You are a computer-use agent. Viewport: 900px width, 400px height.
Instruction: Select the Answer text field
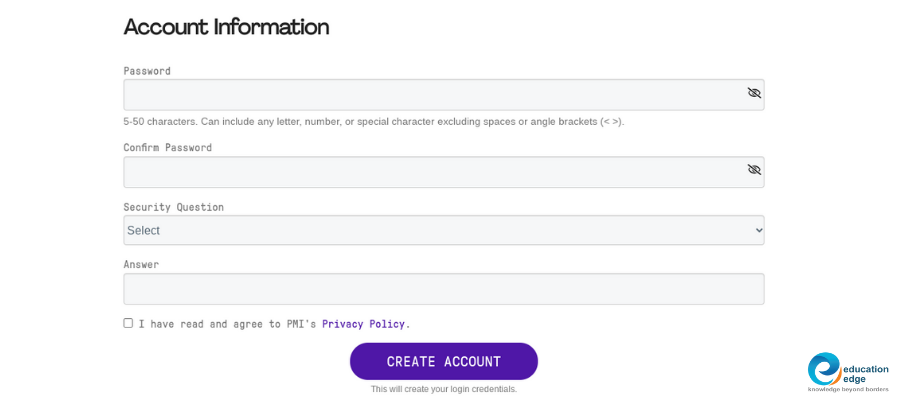(x=443, y=289)
